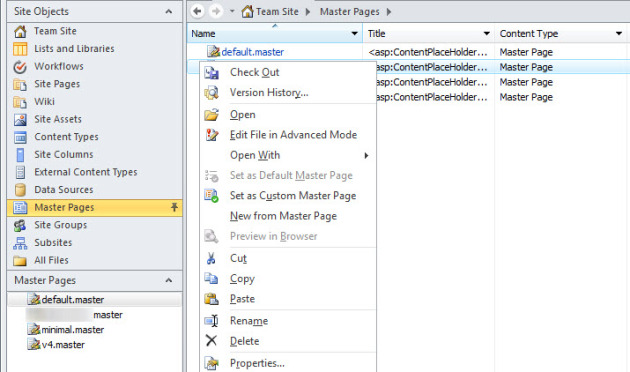Click the Open folder icon in the menu

tap(211, 115)
